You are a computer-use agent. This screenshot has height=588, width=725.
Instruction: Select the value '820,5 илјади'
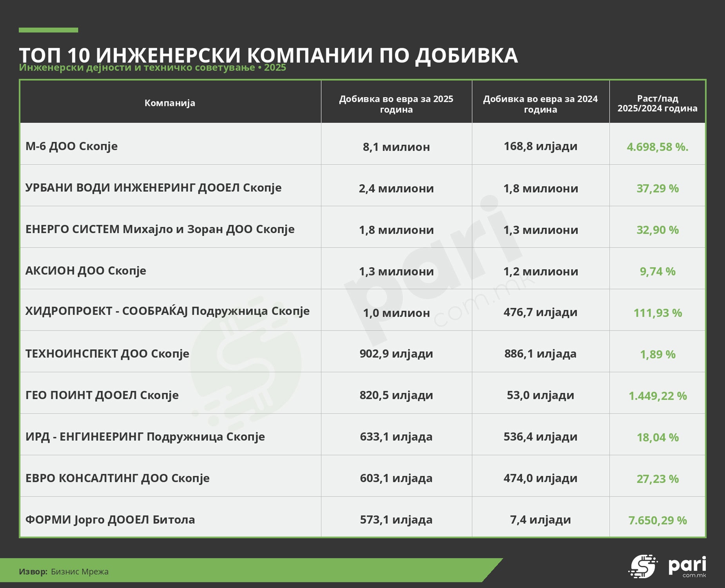pos(396,396)
